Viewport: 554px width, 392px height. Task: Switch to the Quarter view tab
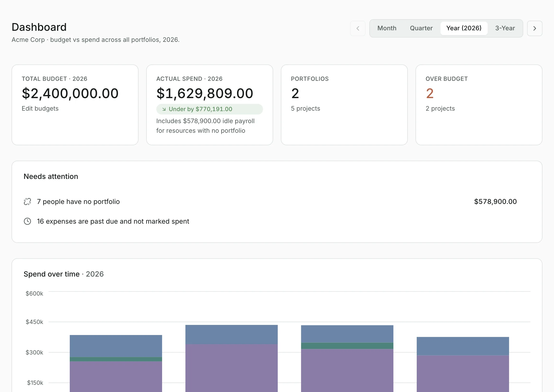[421, 28]
